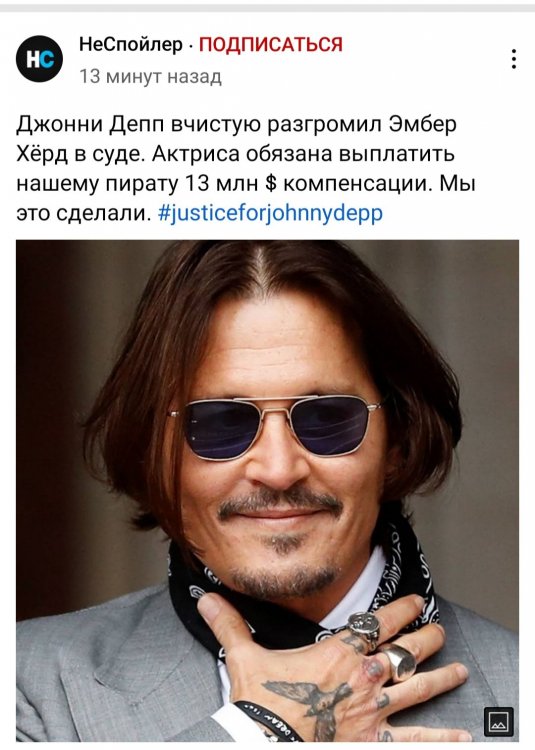
Task: Open the НеСпойлер channel name
Action: point(131,44)
